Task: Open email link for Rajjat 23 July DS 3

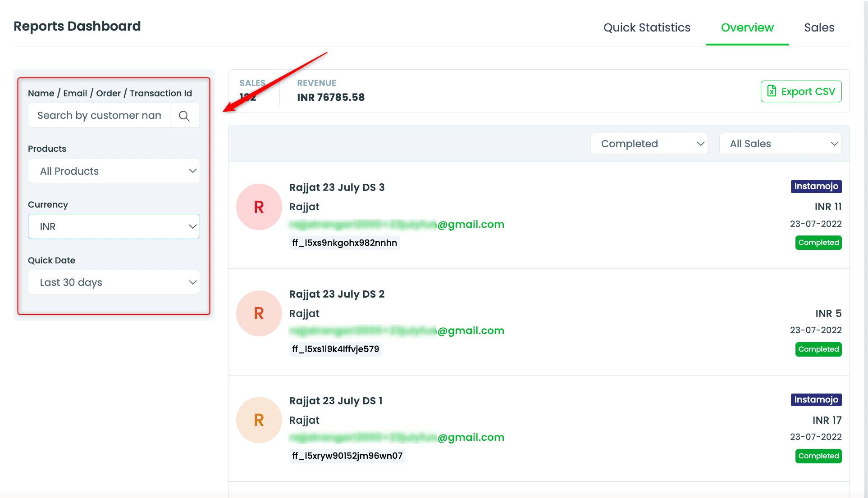Action: coord(397,224)
